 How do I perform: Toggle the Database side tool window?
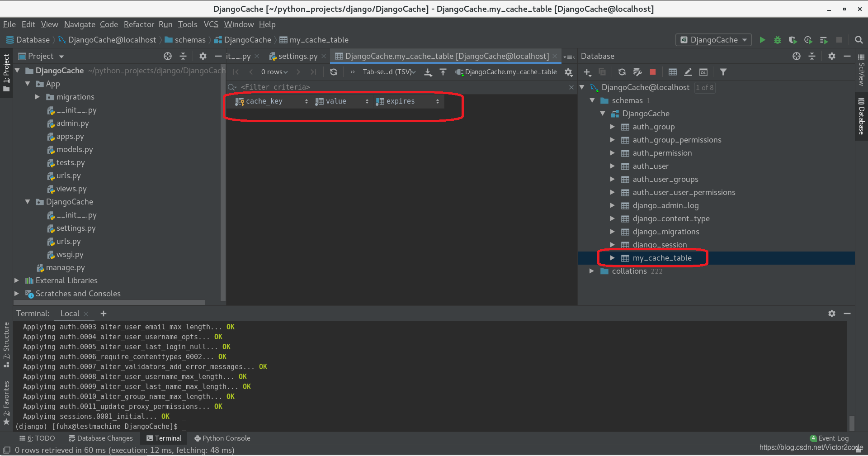point(861,116)
